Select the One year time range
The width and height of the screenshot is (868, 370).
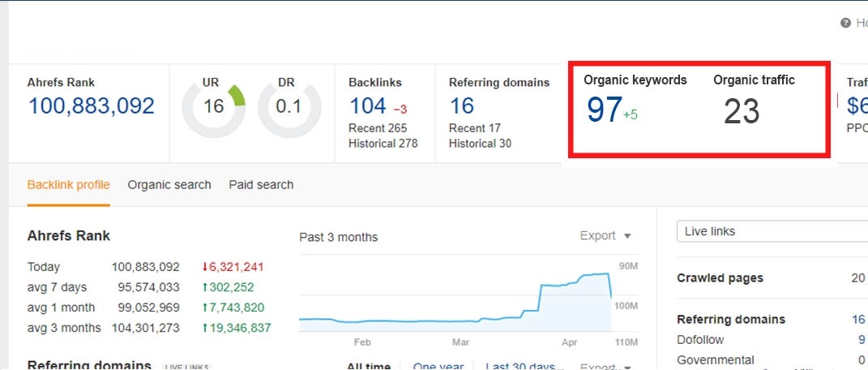click(438, 366)
